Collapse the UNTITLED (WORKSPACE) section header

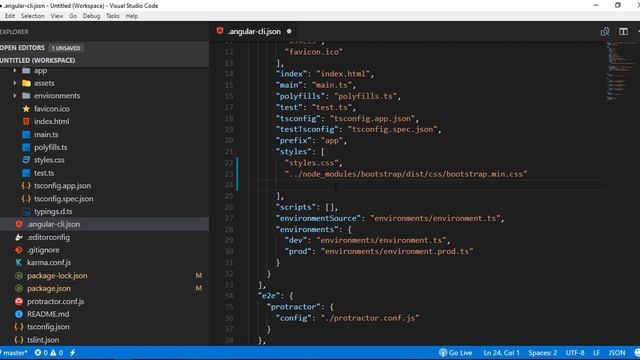click(104, 60)
